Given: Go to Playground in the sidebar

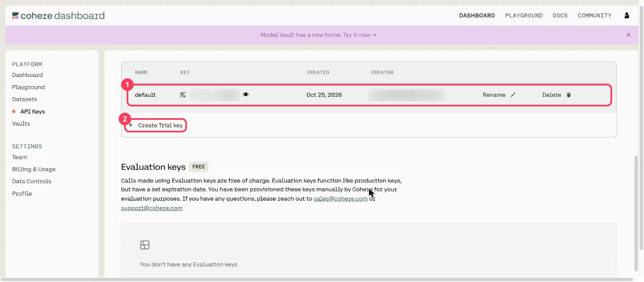Looking at the screenshot, I should [x=29, y=87].
